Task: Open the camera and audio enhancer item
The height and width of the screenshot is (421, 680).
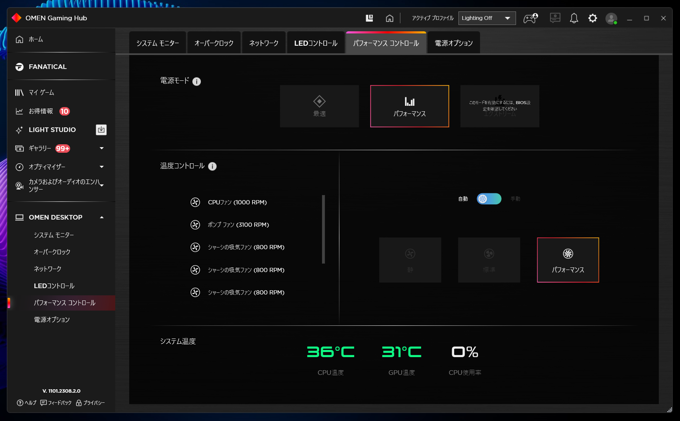Action: pyautogui.click(x=58, y=186)
